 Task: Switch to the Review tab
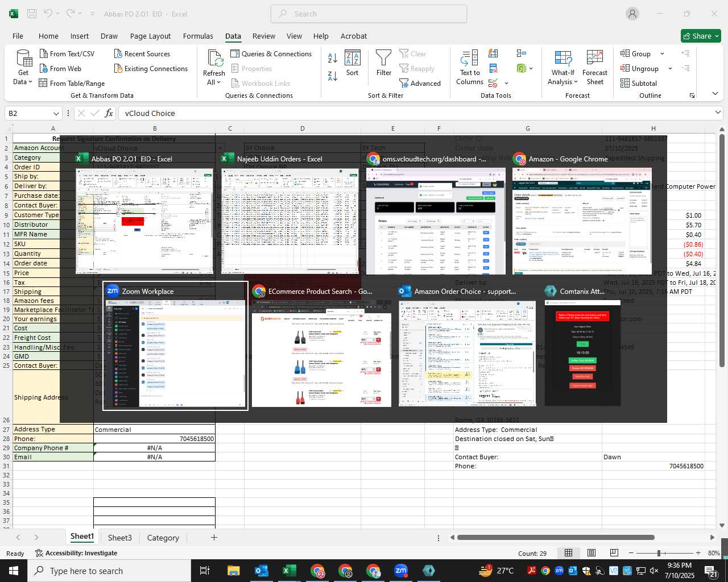[x=264, y=36]
